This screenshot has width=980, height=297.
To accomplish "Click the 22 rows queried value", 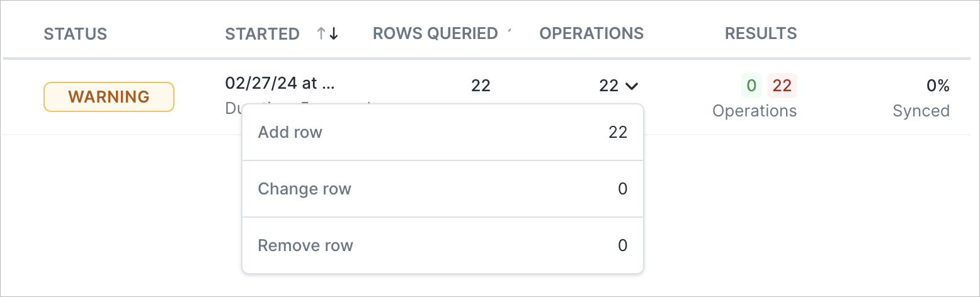I will (481, 86).
